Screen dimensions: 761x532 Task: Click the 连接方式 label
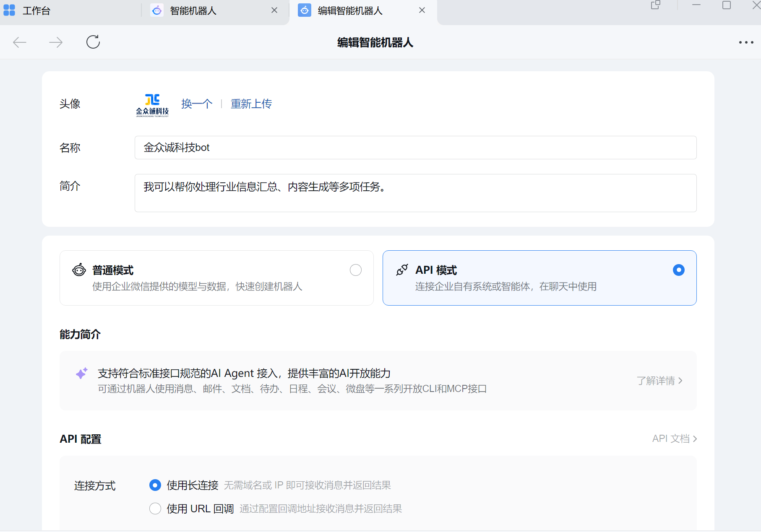pos(95,485)
